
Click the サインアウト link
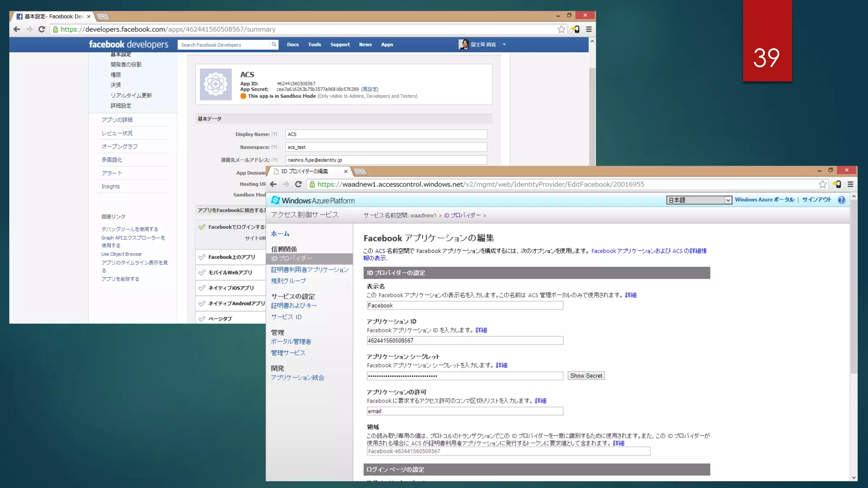coord(816,200)
